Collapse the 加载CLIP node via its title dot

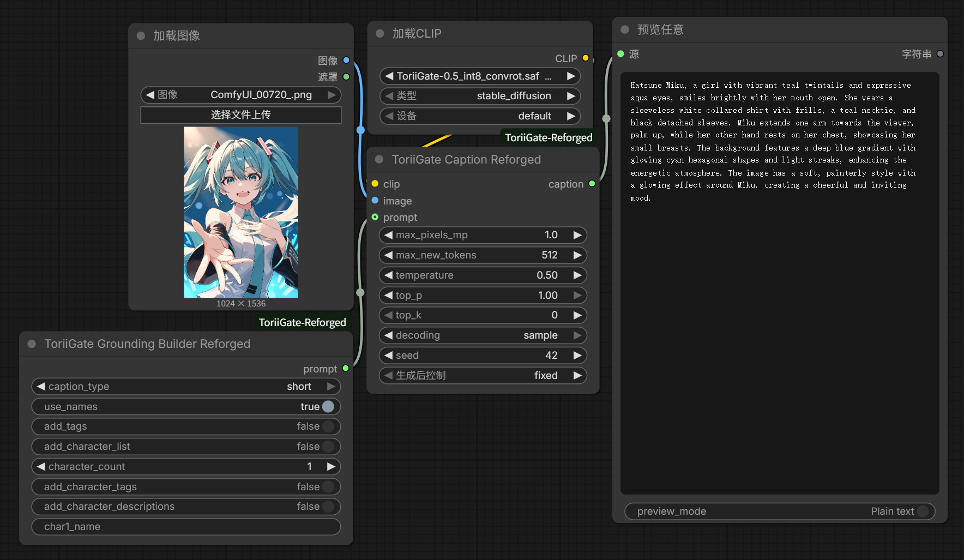[x=380, y=34]
